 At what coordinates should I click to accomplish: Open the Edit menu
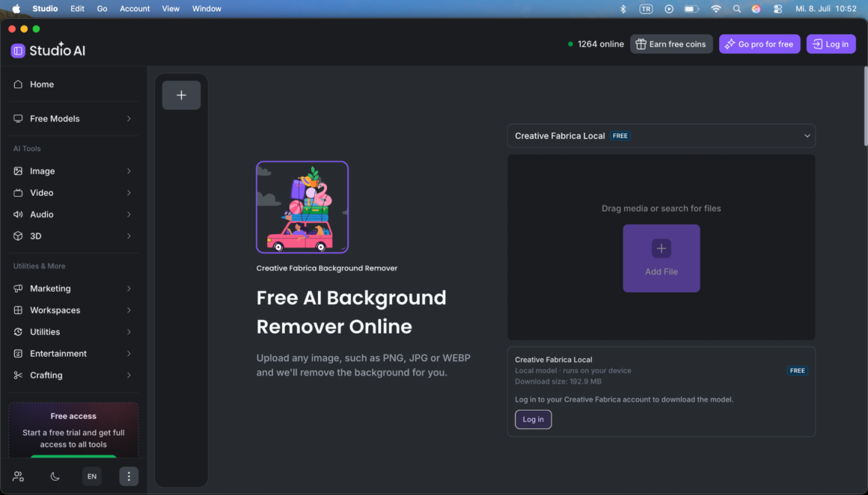78,9
